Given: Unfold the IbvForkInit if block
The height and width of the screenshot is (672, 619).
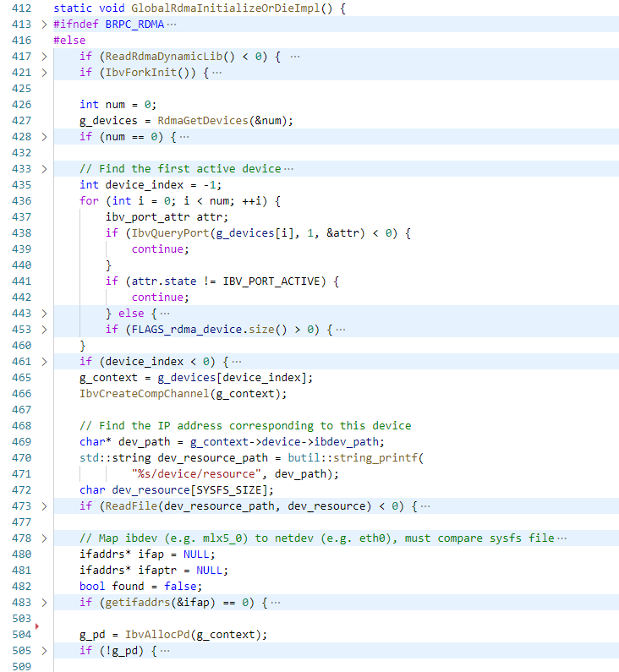Looking at the screenshot, I should 44,73.
